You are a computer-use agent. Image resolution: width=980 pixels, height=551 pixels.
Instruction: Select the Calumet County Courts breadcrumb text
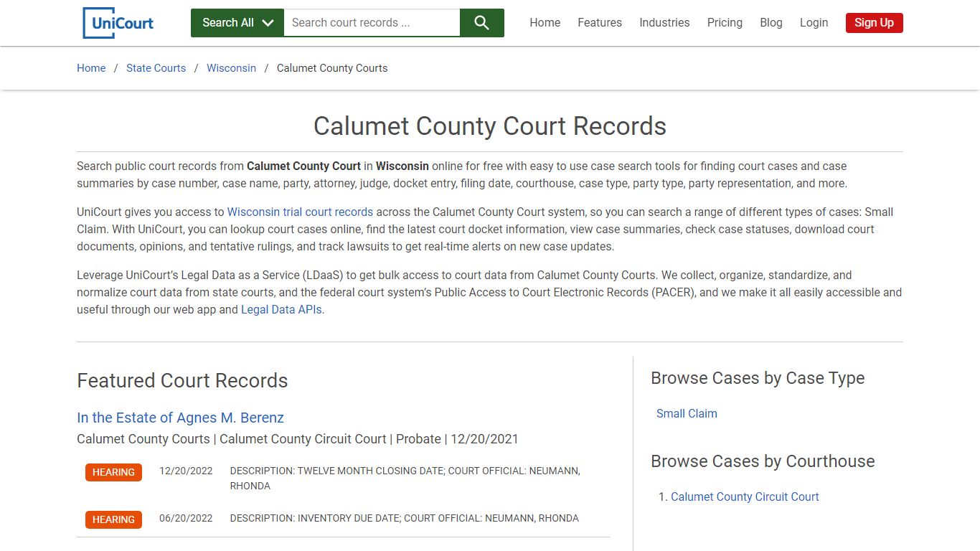click(x=332, y=68)
